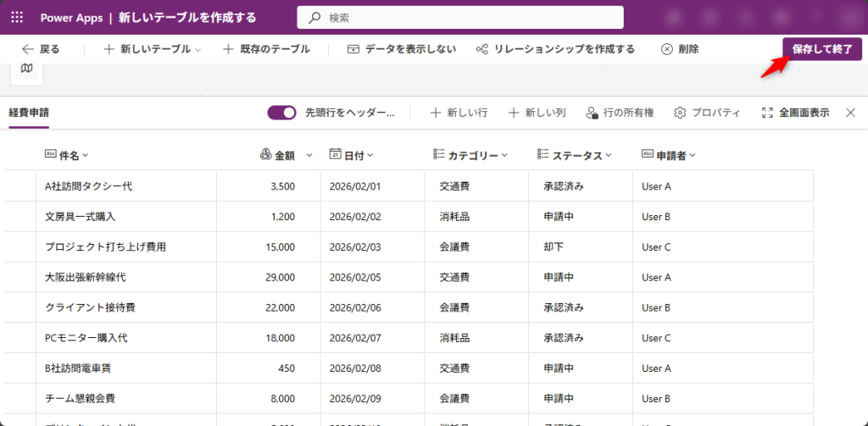Open 件名 column header dropdown
The height and width of the screenshot is (426, 868).
point(86,156)
